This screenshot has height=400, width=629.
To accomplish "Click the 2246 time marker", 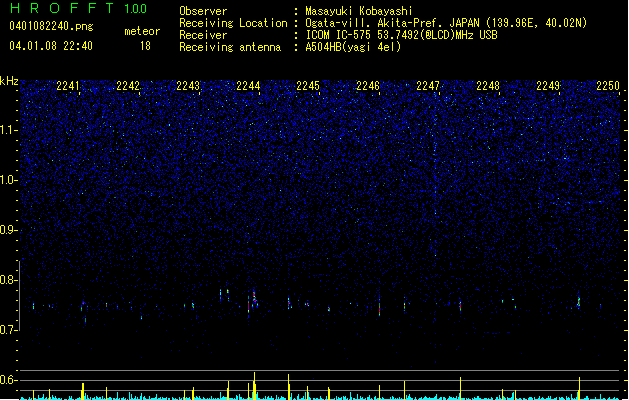I will point(368,85).
